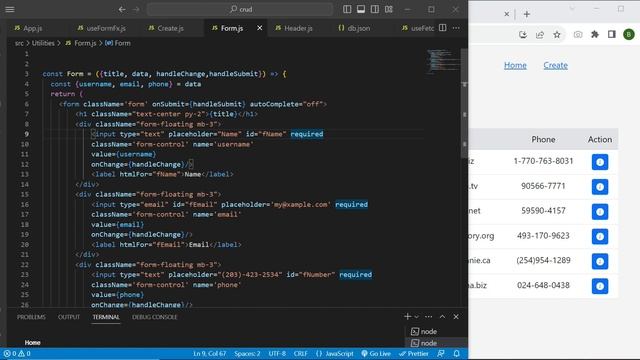Image resolution: width=640 pixels, height=360 pixels.
Task: Open the VS Code hamburger menu
Action: pyautogui.click(x=10, y=9)
